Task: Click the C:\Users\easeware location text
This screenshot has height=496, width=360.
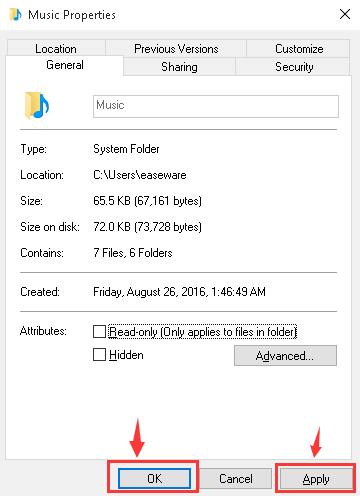Action: click(x=140, y=175)
